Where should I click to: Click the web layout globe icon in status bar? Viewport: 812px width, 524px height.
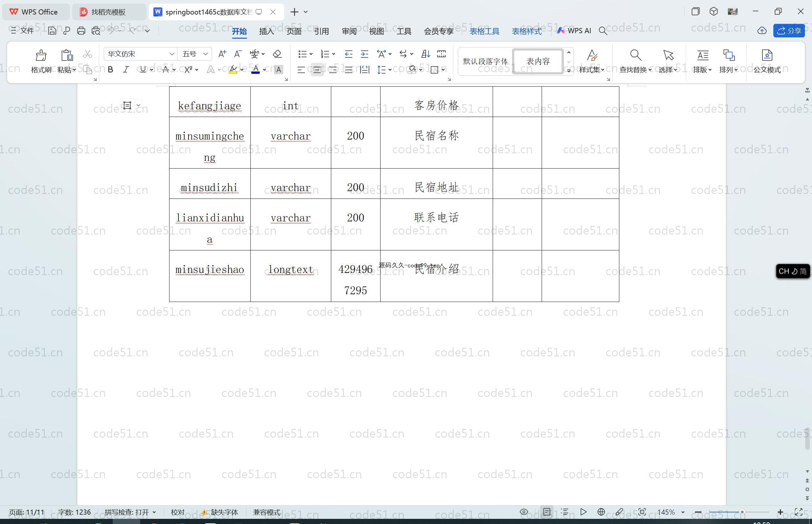pos(601,512)
